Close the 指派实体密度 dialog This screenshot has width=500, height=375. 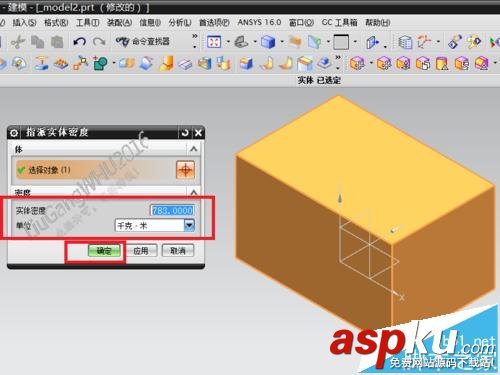(x=198, y=133)
